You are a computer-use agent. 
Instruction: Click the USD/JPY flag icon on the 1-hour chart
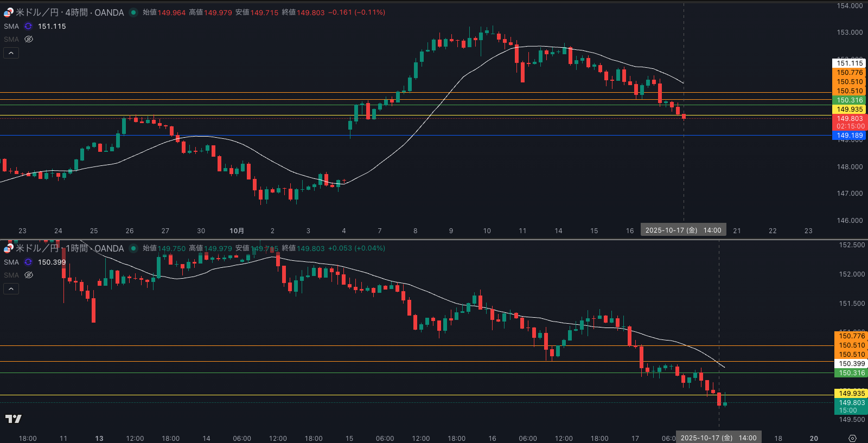coord(8,248)
